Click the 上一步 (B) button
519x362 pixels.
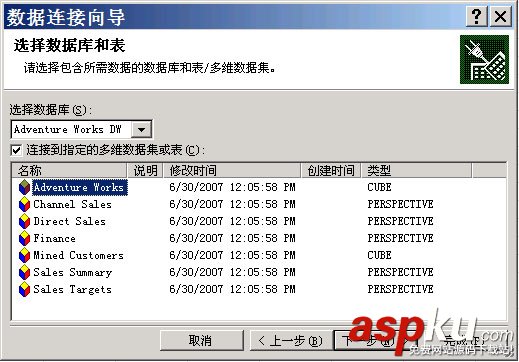pos(291,341)
